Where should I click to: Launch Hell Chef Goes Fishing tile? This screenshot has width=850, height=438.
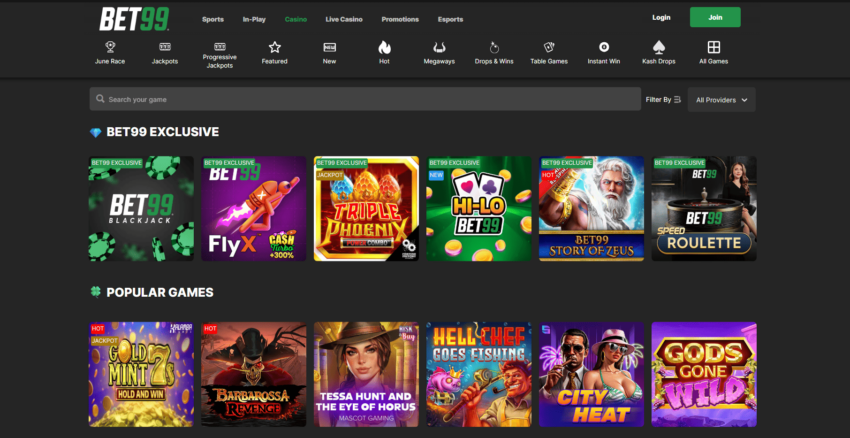(x=479, y=375)
